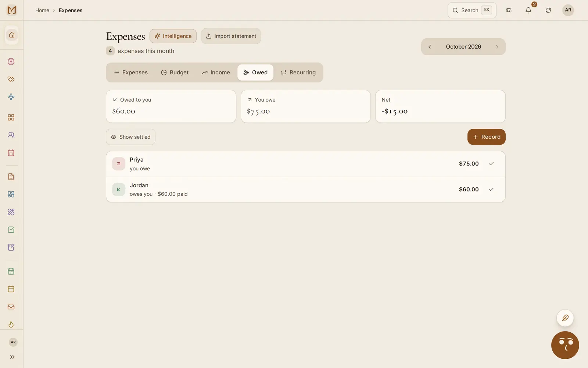The height and width of the screenshot is (368, 588).
Task: Switch to the Expenses tab
Action: click(130, 72)
